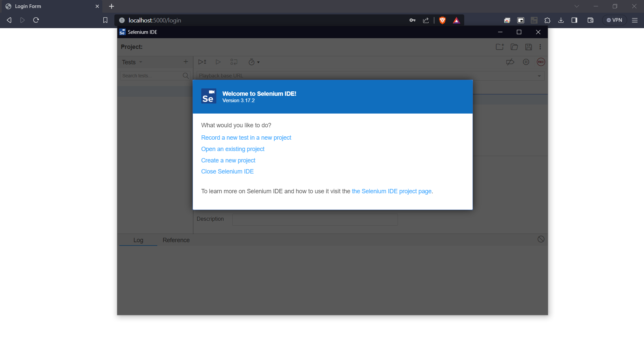Open the test execution speed dropdown
The image size is (644, 345).
pos(254,62)
